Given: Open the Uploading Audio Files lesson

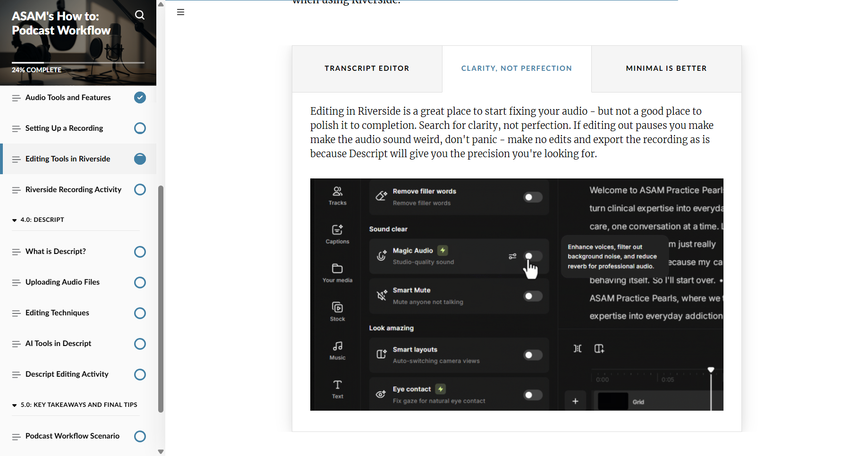Looking at the screenshot, I should [x=63, y=282].
